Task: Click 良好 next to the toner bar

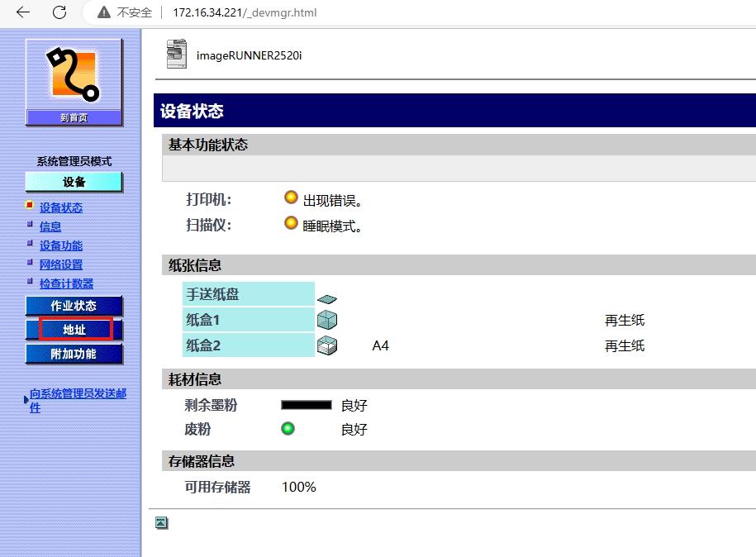Action: 354,406
